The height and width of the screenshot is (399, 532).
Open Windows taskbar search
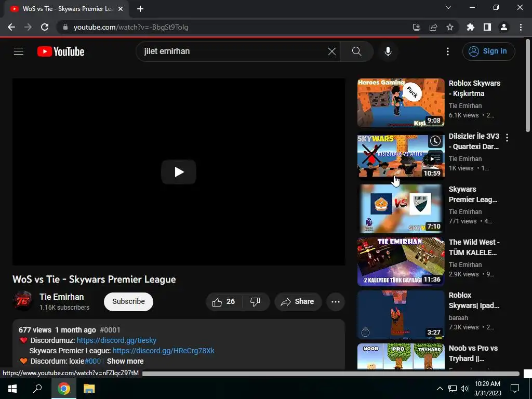pyautogui.click(x=37, y=389)
